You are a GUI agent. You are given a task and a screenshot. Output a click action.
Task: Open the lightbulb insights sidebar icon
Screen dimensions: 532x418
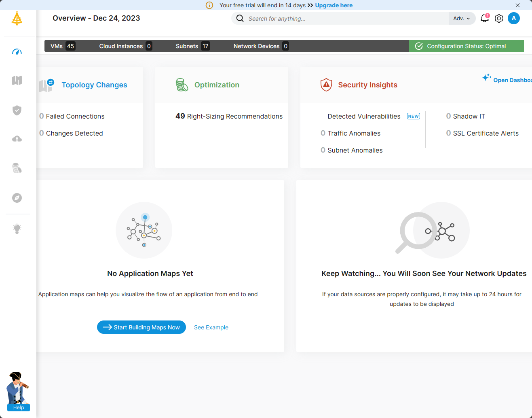[17, 229]
